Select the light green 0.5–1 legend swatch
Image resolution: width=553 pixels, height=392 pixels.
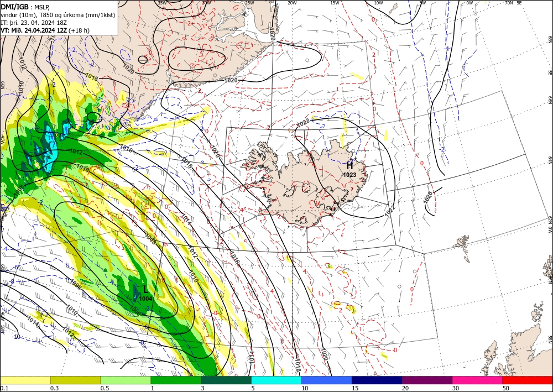(x=126, y=380)
